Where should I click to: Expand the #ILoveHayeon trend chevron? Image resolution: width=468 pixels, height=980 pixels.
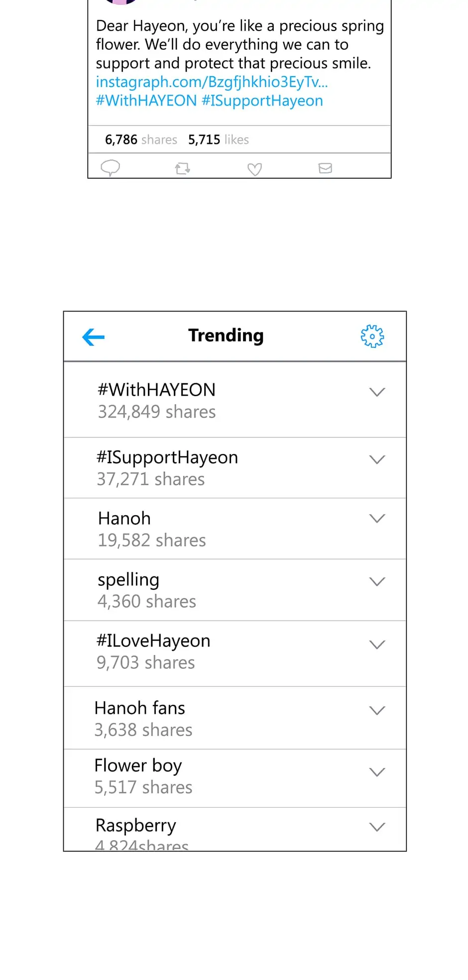tap(377, 645)
